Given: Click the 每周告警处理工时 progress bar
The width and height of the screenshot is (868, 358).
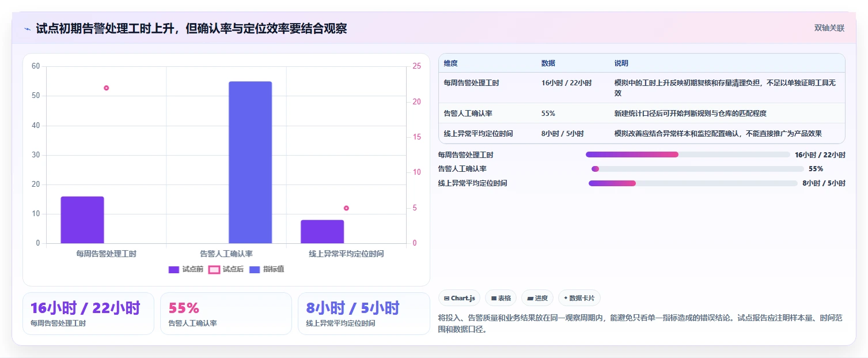Looking at the screenshot, I should (x=688, y=154).
